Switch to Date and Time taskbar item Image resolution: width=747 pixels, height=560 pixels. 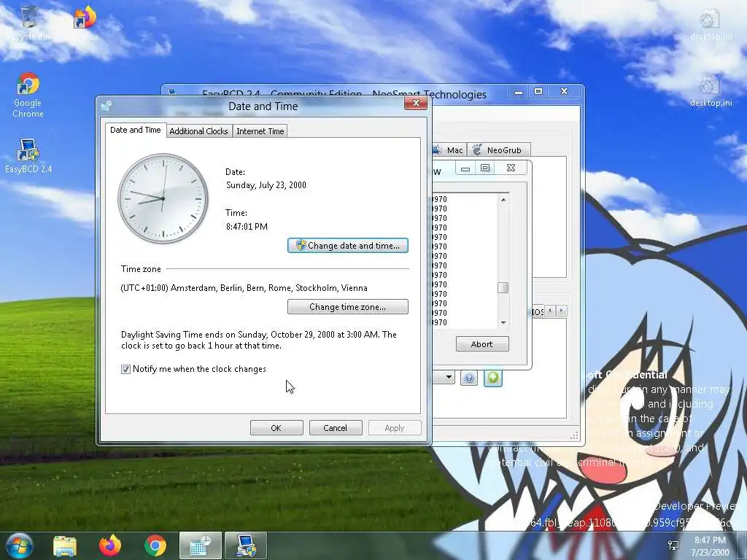200,545
